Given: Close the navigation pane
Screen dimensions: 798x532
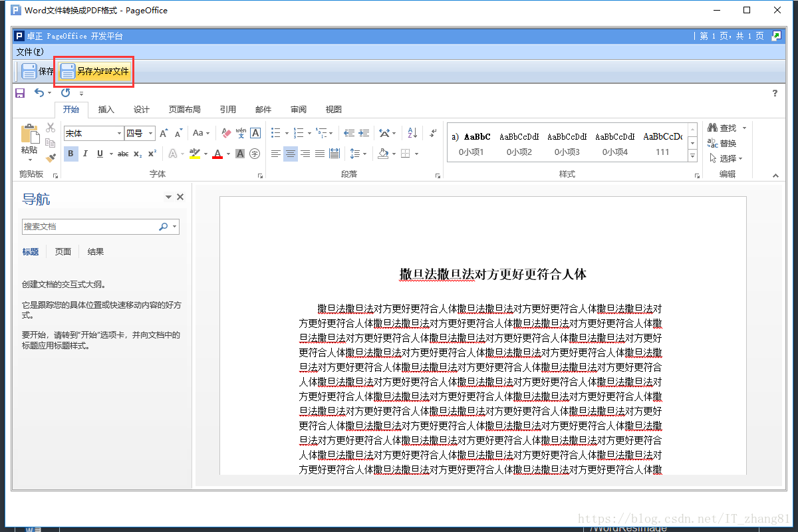Looking at the screenshot, I should coord(180,198).
